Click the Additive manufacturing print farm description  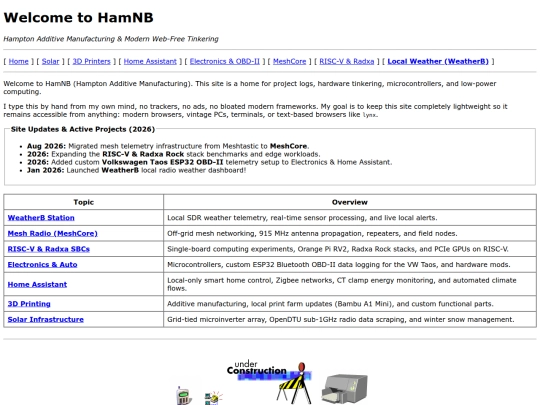click(x=330, y=304)
